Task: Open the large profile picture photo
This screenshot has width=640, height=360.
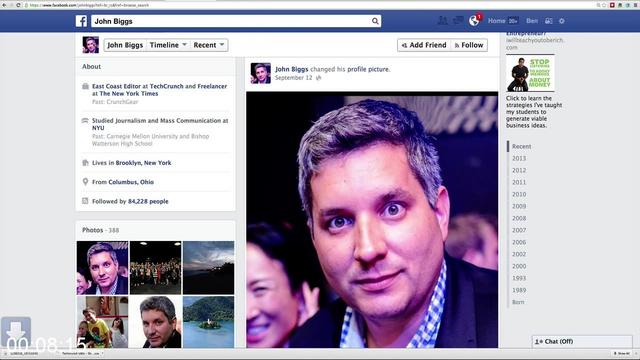Action: [x=372, y=220]
